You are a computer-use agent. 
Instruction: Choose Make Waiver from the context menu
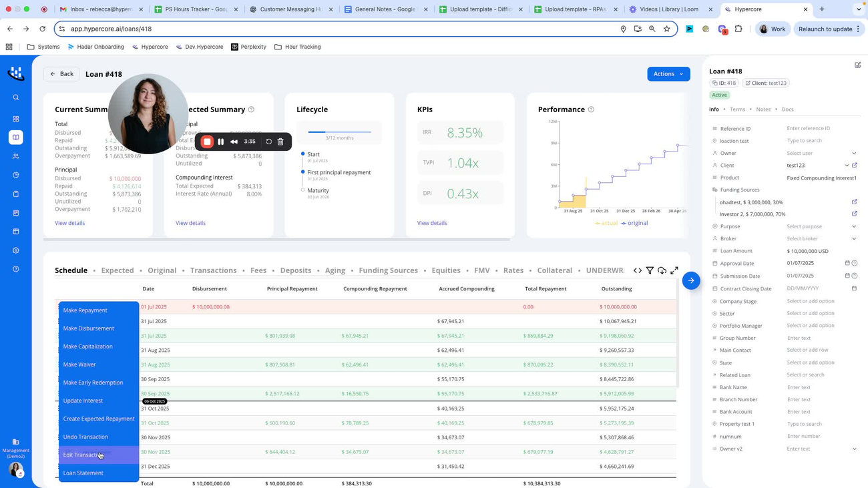[79, 364]
